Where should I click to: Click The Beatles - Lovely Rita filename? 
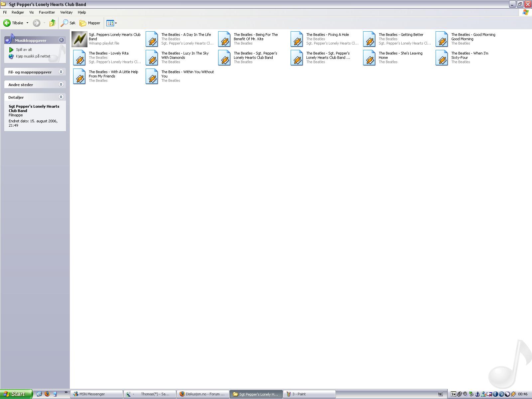[x=108, y=53]
